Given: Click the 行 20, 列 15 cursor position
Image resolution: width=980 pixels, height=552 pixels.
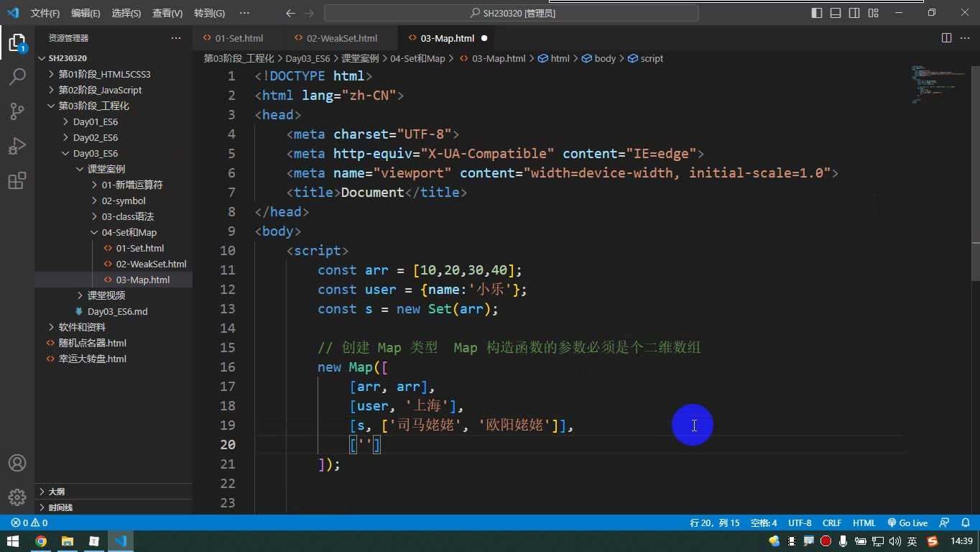Looking at the screenshot, I should (x=715, y=523).
